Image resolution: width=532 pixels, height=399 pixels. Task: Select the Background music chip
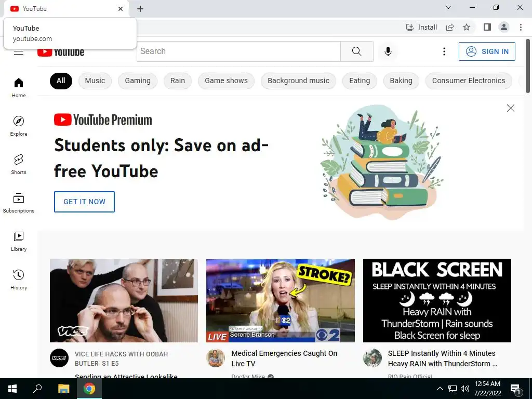pyautogui.click(x=298, y=81)
